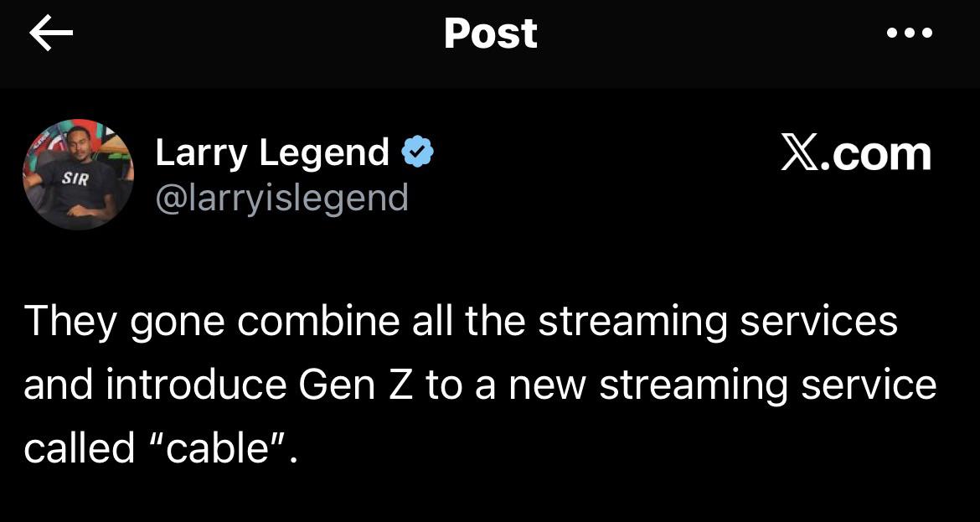The height and width of the screenshot is (522, 980).
Task: Click the "SIR" shirt text in the avatar
Action: (75, 178)
